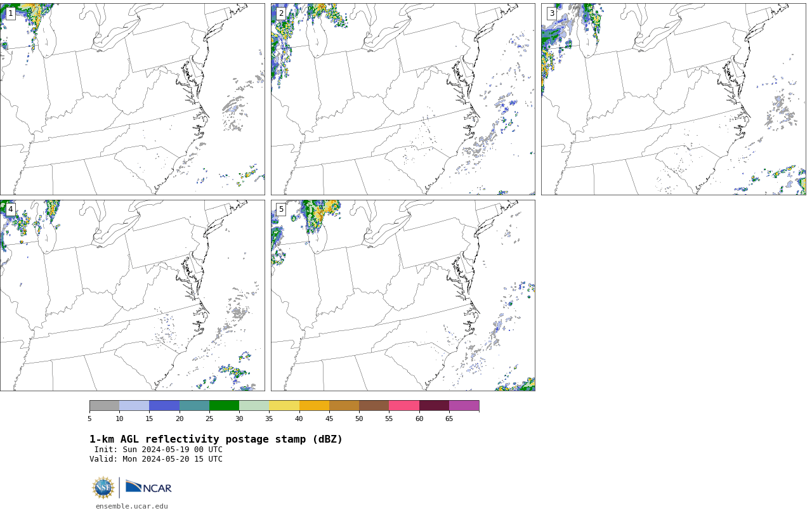Click the NCAR logo
Viewport: 812px width, 513px height.
148,487
